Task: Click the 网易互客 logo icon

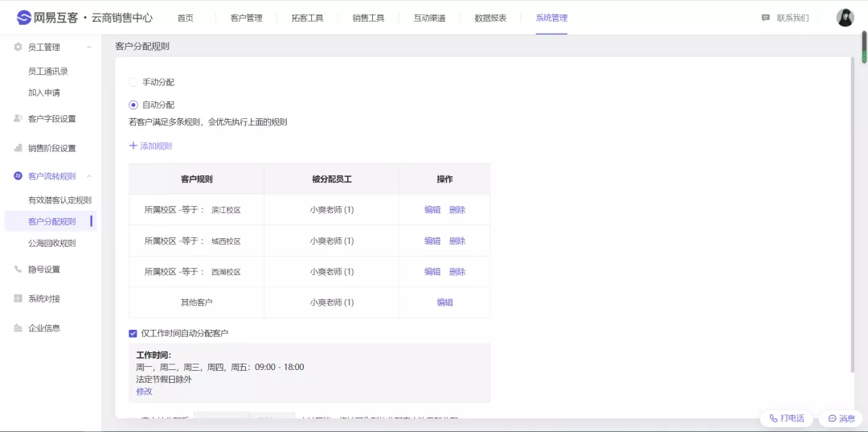Action: [x=24, y=18]
